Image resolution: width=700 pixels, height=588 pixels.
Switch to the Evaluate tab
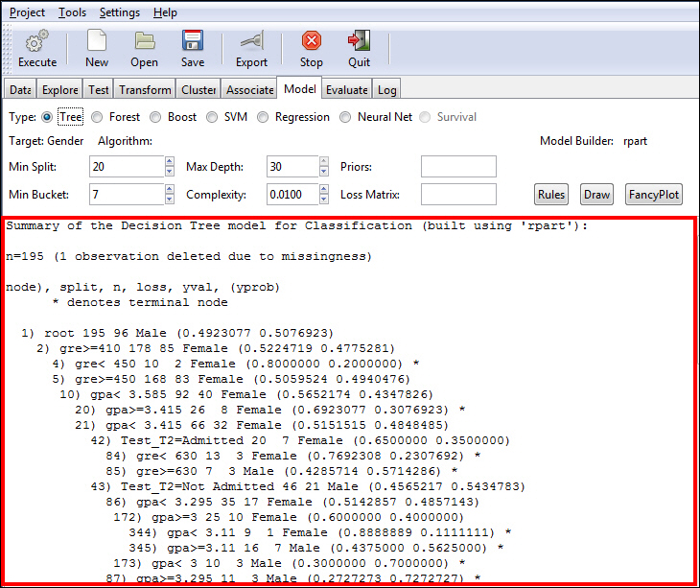click(x=346, y=90)
